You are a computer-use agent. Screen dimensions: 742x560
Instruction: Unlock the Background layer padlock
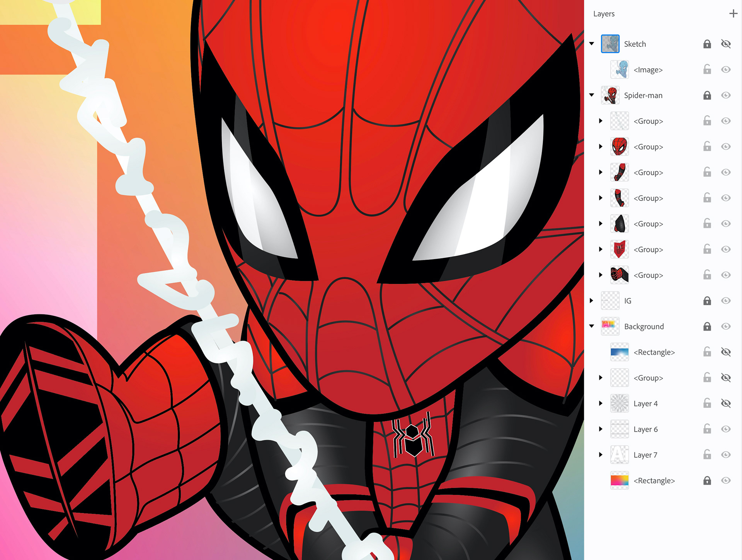pos(707,327)
